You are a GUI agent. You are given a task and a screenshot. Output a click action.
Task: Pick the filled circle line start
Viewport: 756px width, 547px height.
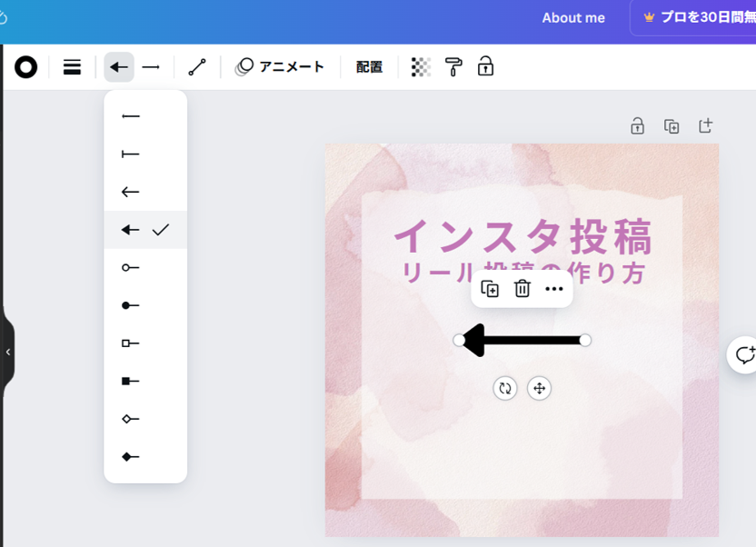[x=131, y=305]
